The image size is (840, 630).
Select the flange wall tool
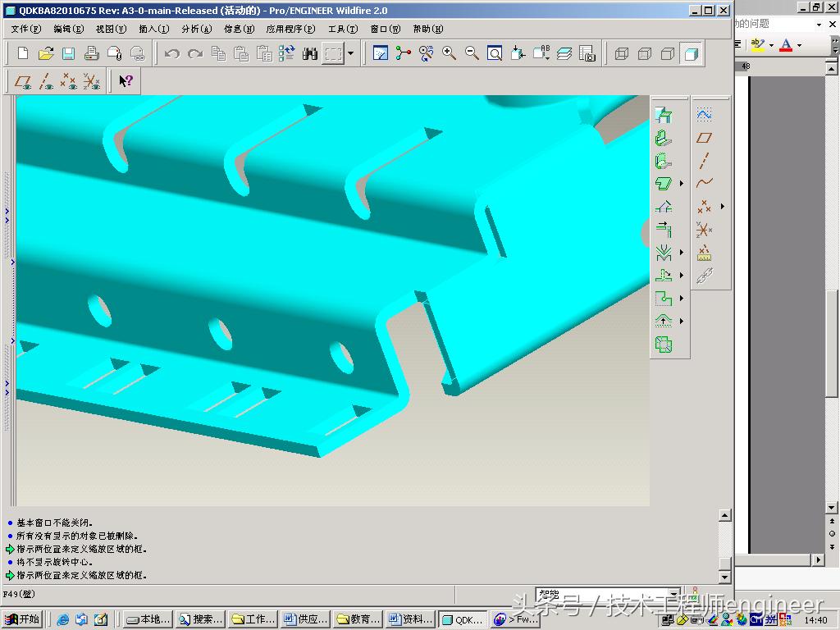tap(663, 161)
